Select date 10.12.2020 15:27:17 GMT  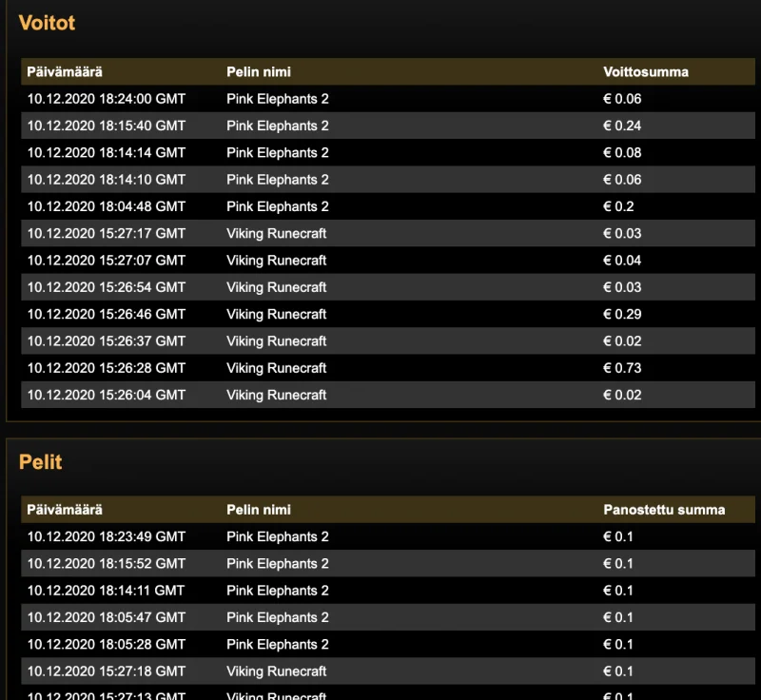(x=107, y=233)
